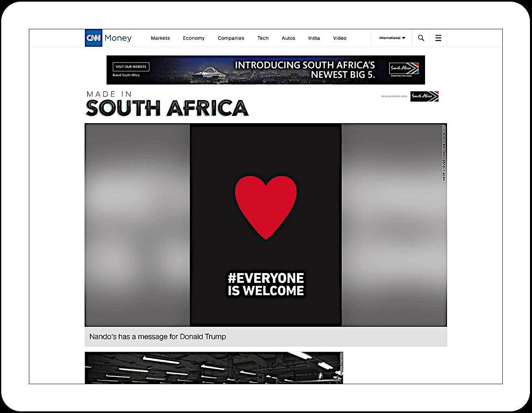Go to the Companies section
Image resolution: width=532 pixels, height=413 pixels.
(x=231, y=38)
